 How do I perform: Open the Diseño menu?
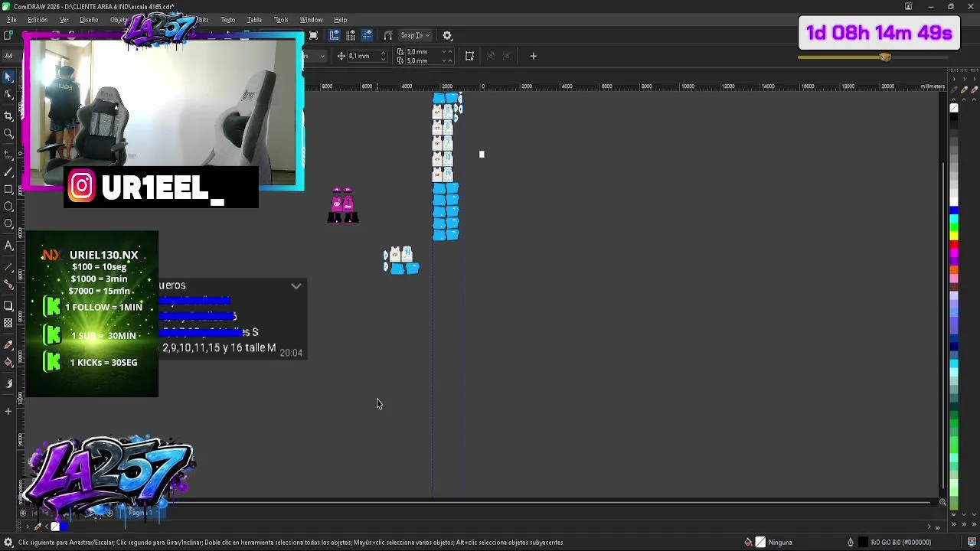point(89,20)
